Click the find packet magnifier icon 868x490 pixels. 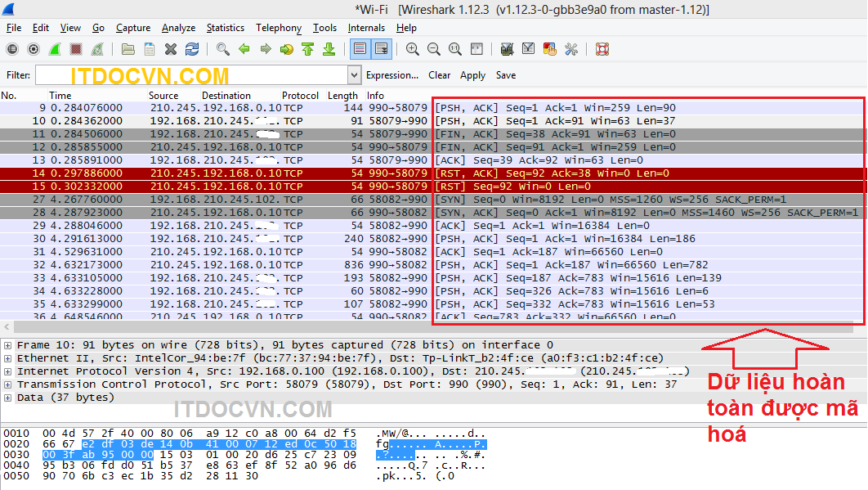click(x=222, y=49)
